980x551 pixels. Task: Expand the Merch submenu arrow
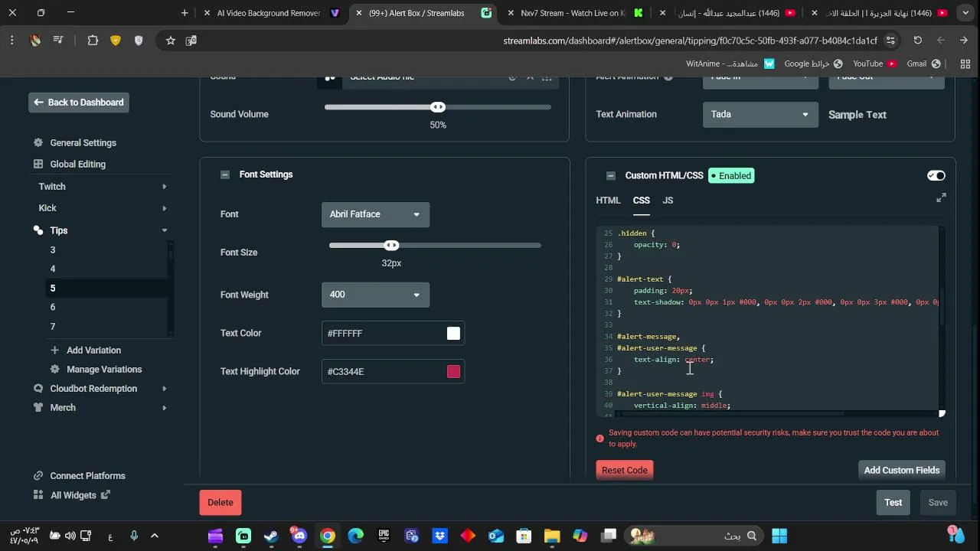coord(164,408)
